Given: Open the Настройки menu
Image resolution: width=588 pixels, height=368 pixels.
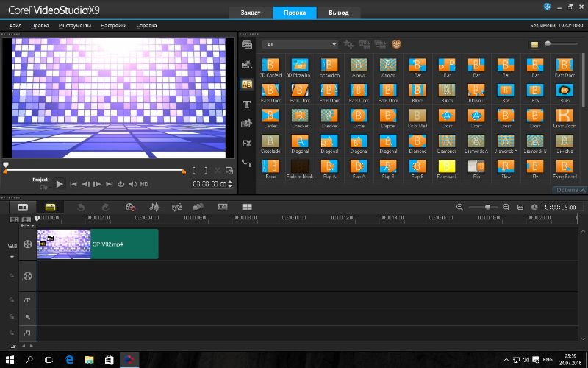Looking at the screenshot, I should click(114, 26).
